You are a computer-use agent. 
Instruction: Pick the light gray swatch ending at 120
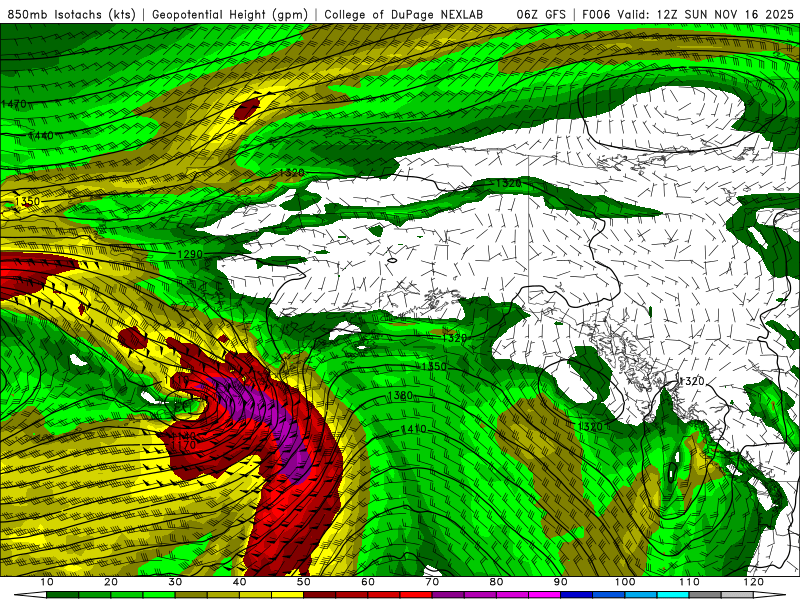coord(738,595)
